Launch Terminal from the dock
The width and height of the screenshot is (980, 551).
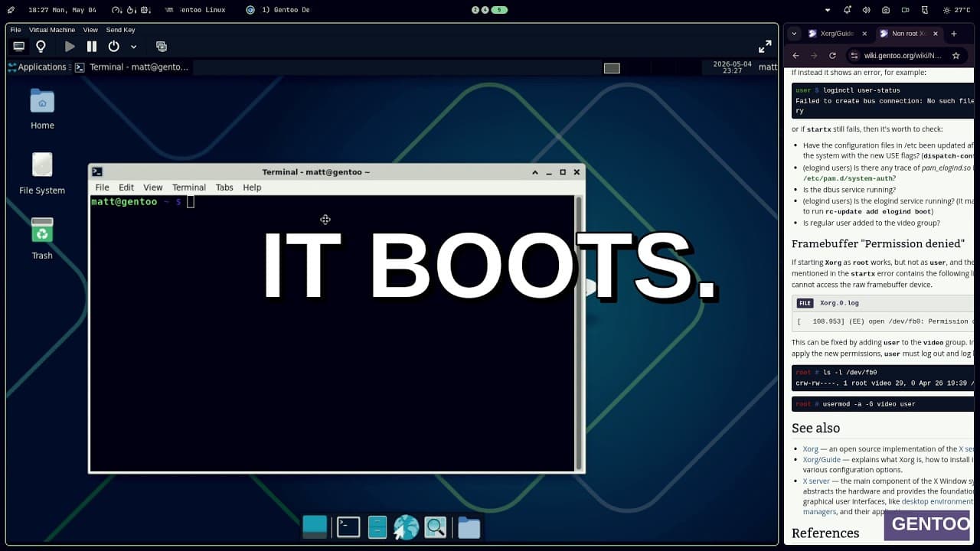348,527
